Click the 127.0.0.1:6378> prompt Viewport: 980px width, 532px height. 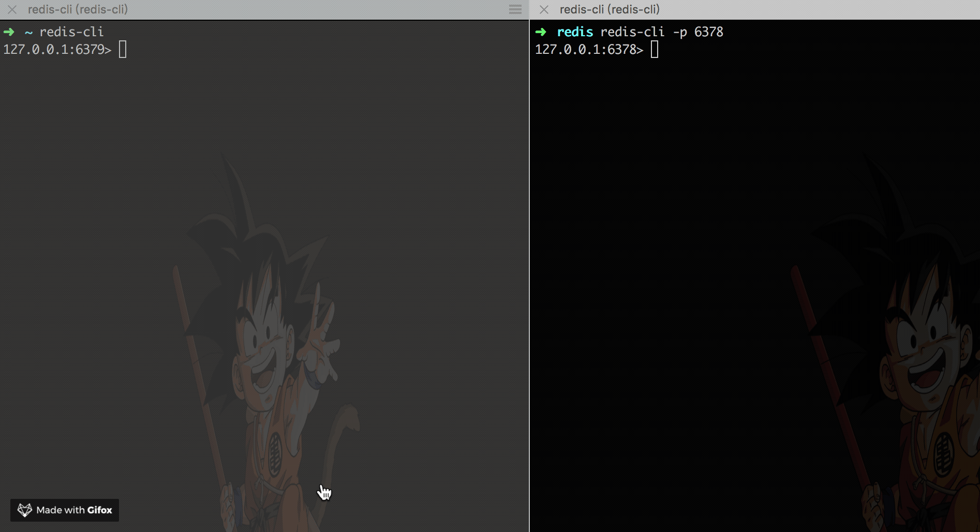click(589, 50)
